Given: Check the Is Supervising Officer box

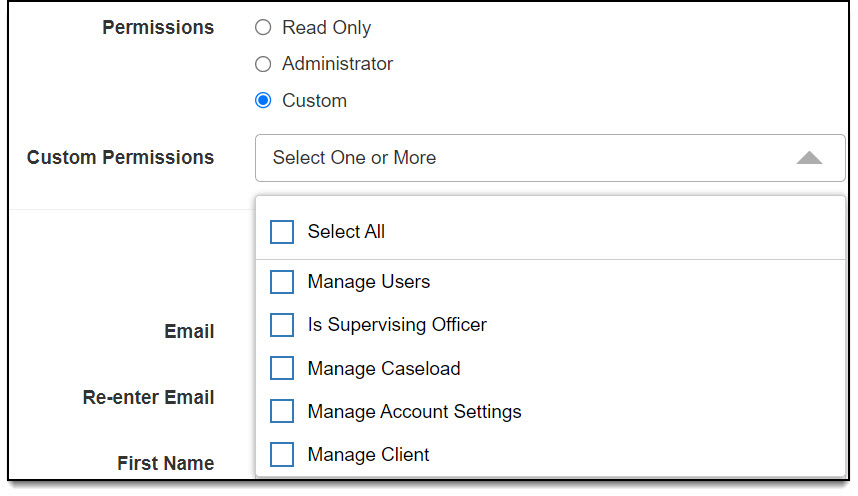Looking at the screenshot, I should (282, 325).
